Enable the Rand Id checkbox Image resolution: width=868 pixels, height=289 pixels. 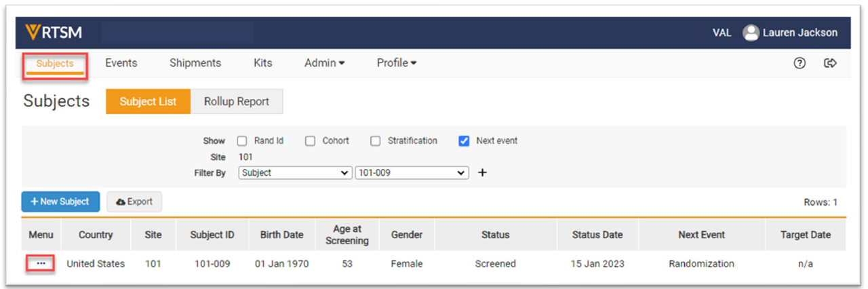click(x=242, y=141)
